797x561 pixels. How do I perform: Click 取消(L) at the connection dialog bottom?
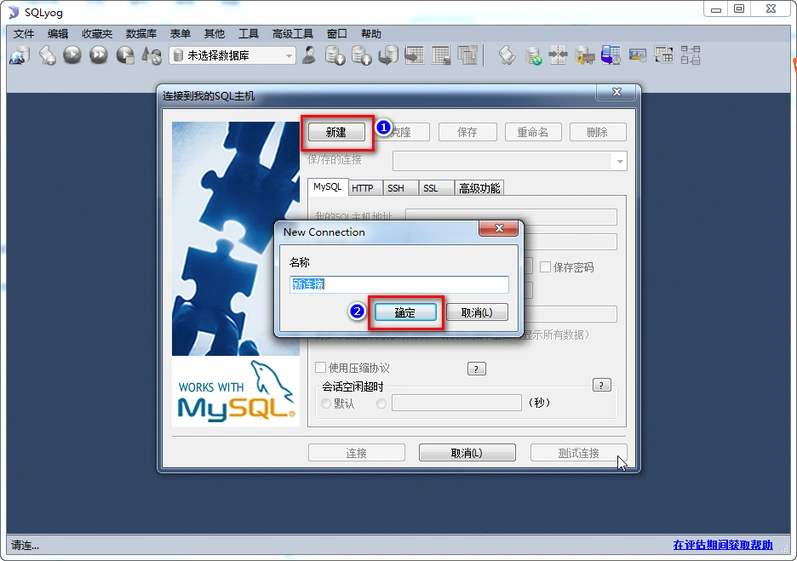pyautogui.click(x=467, y=453)
